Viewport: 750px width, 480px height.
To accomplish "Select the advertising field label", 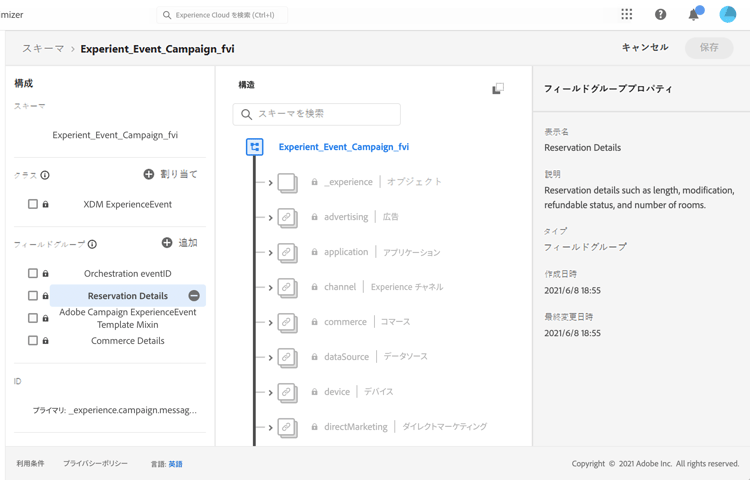I will tap(346, 217).
